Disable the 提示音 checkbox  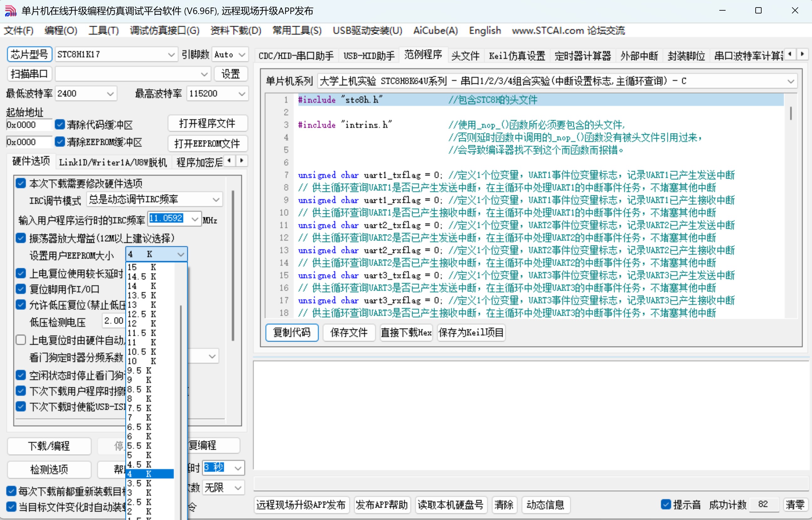(665, 504)
